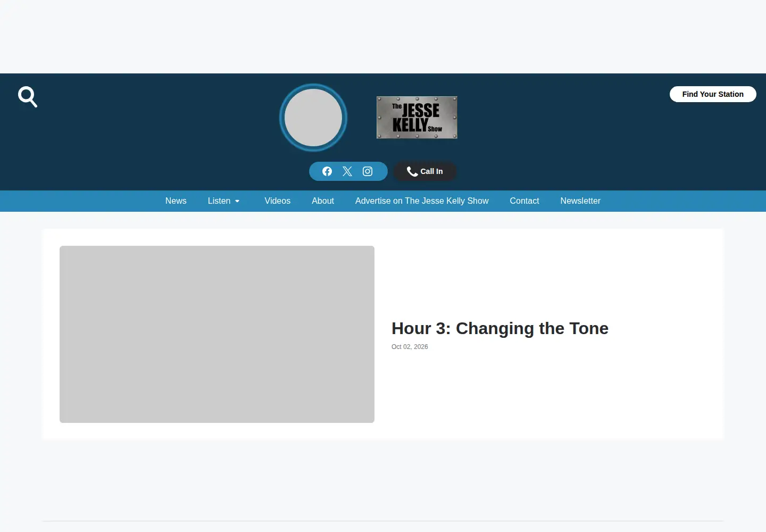The image size is (766, 532).
Task: Open the search magnifier icon
Action: coord(28,97)
